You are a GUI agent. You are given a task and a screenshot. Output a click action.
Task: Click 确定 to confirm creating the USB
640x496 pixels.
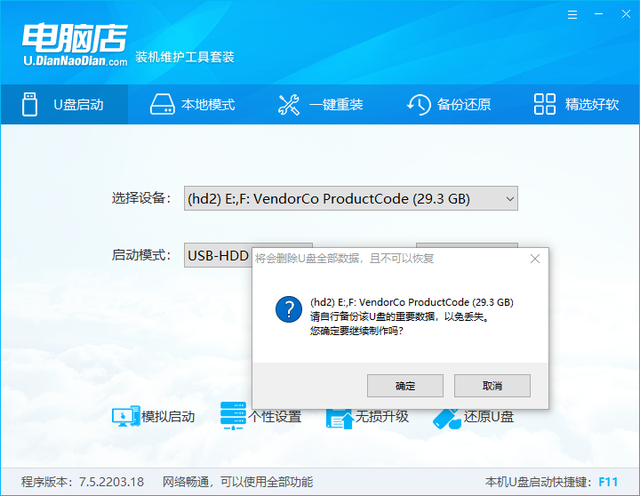point(405,386)
